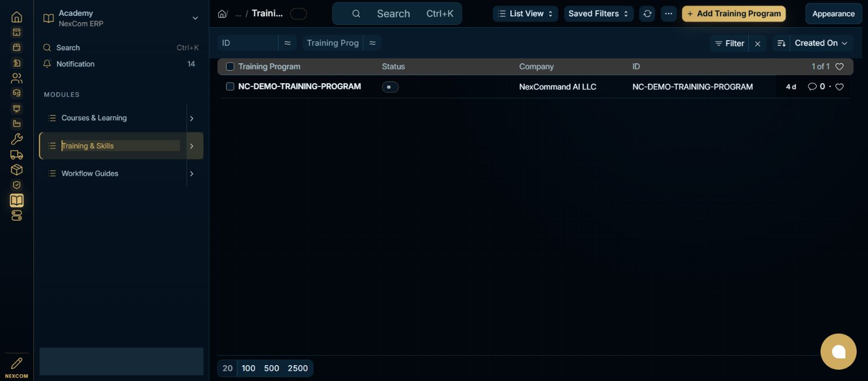
Task: Click the Notification bell icon in the sidebar
Action: click(47, 64)
